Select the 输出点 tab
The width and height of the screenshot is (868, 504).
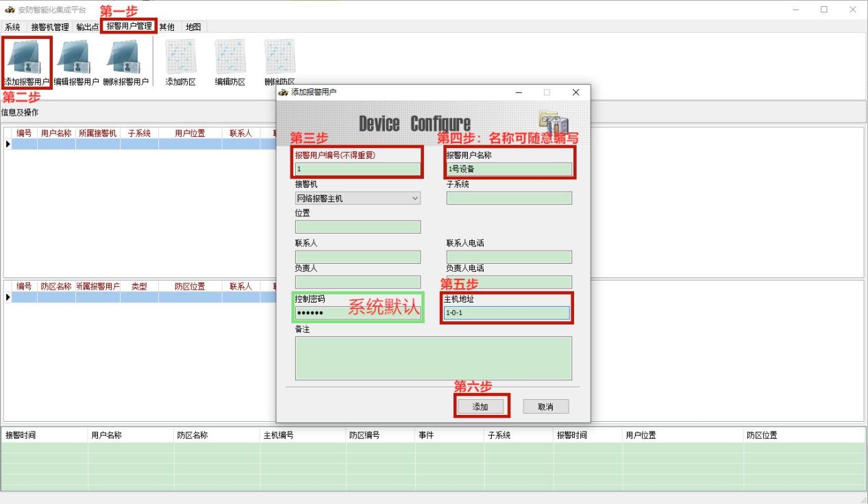[x=87, y=27]
